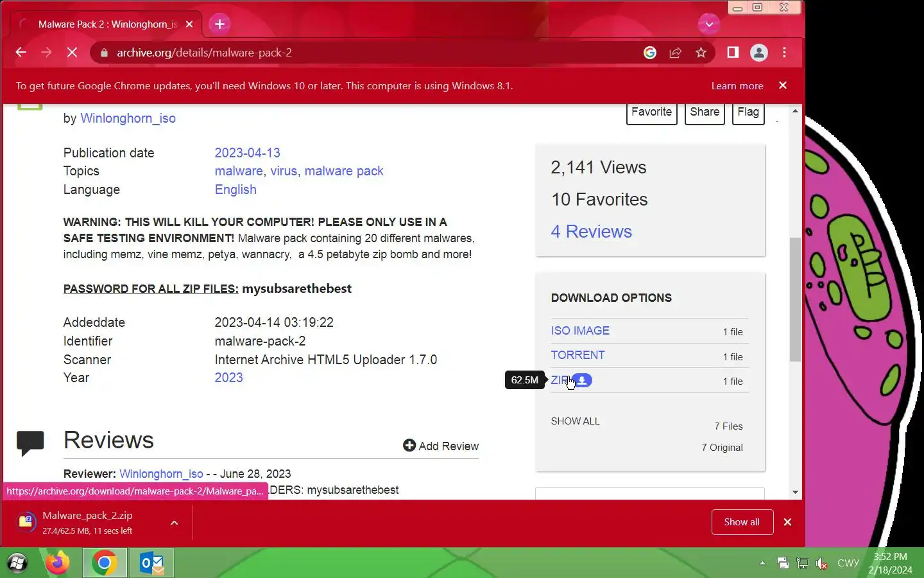Open Outlook from taskbar
The width and height of the screenshot is (924, 578).
click(x=152, y=563)
